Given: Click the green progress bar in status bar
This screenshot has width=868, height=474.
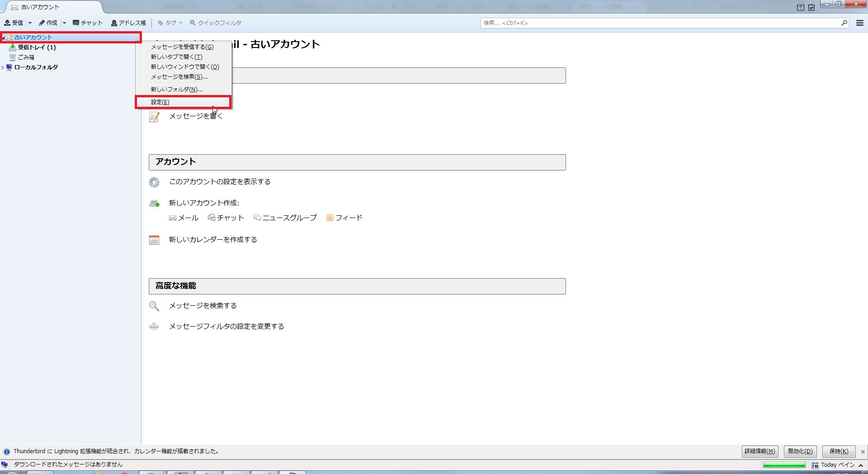Looking at the screenshot, I should (x=784, y=465).
